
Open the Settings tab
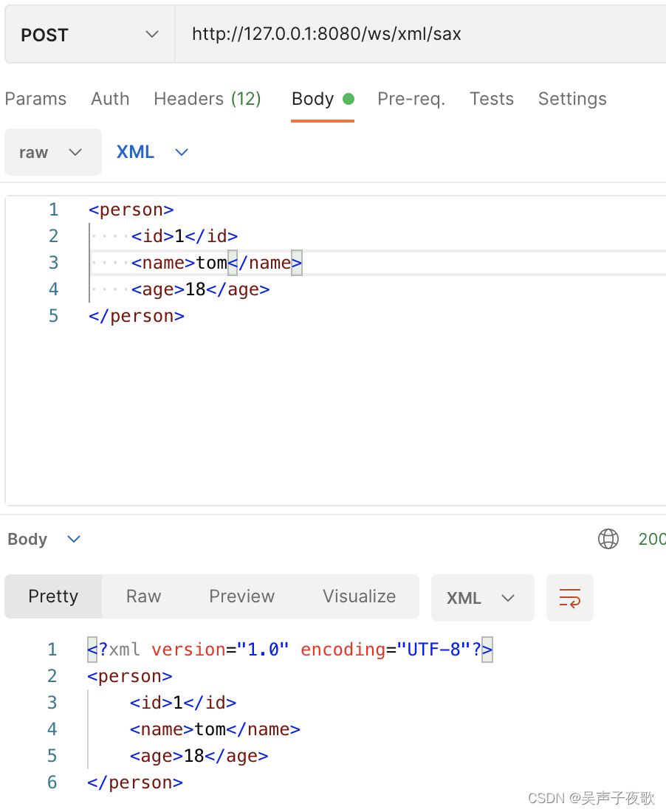(572, 98)
